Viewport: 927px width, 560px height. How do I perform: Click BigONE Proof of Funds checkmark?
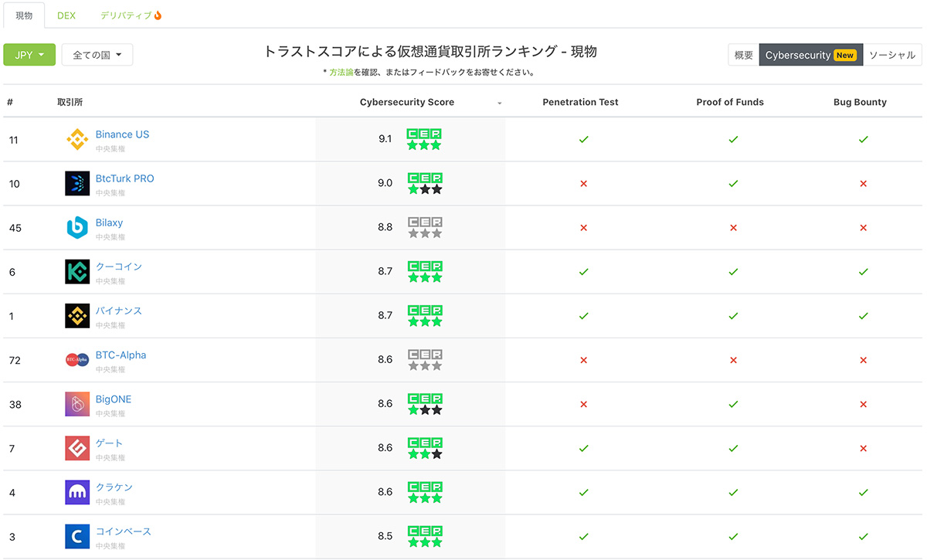(733, 404)
